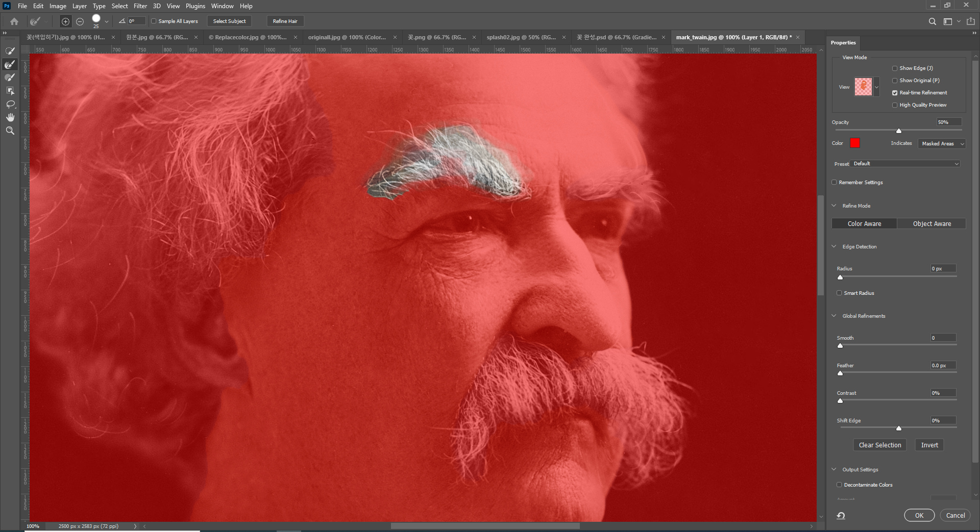Choose the expand detection area plus icon
980x532 pixels.
tap(65, 21)
